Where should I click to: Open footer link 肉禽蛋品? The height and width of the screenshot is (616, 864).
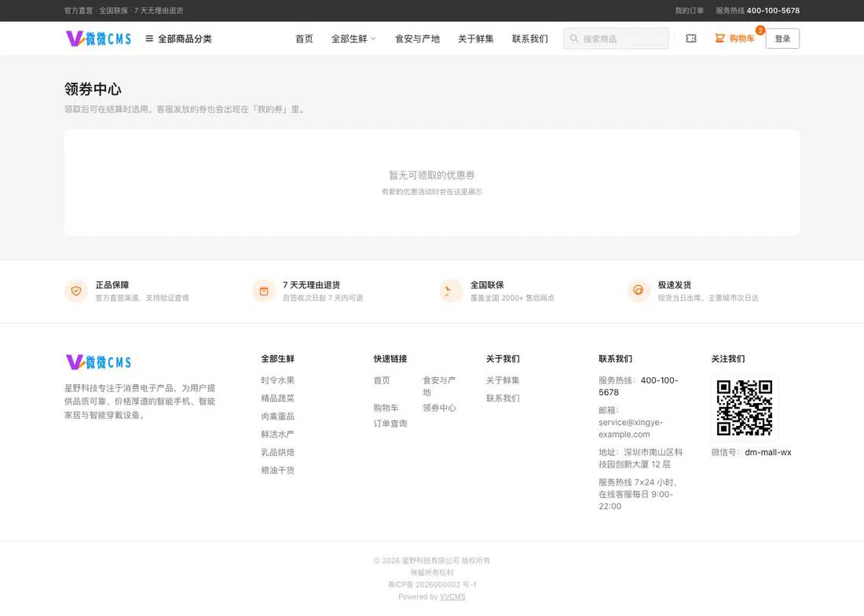click(278, 416)
